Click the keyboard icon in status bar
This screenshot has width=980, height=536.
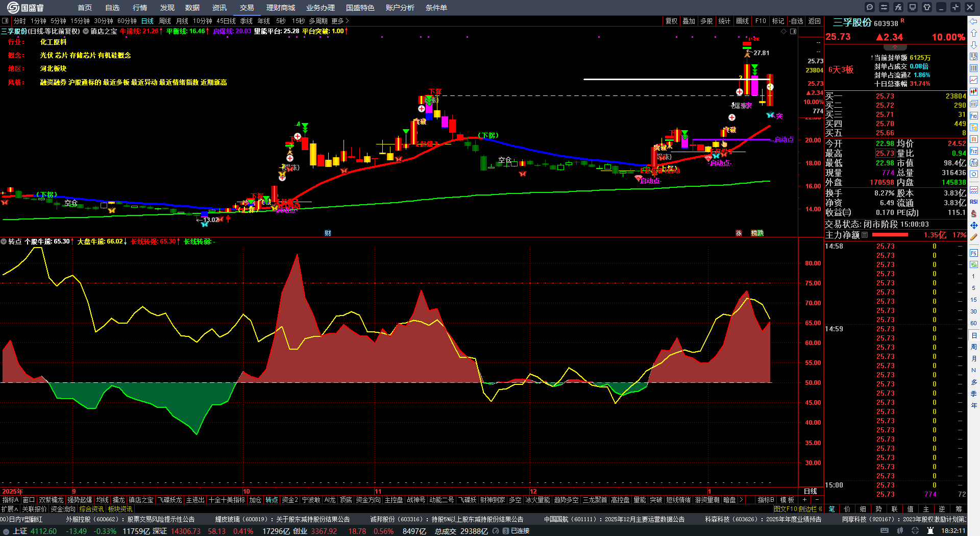coord(885,531)
